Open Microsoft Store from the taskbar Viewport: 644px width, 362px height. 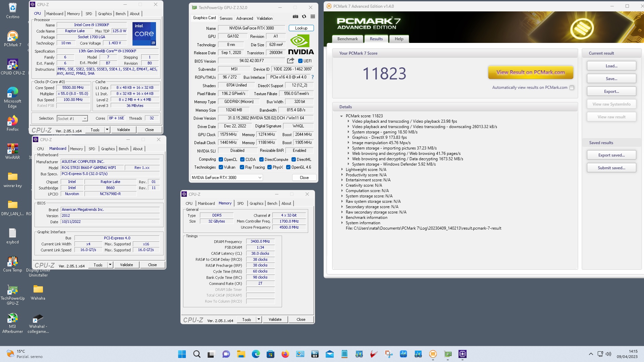coord(271,354)
